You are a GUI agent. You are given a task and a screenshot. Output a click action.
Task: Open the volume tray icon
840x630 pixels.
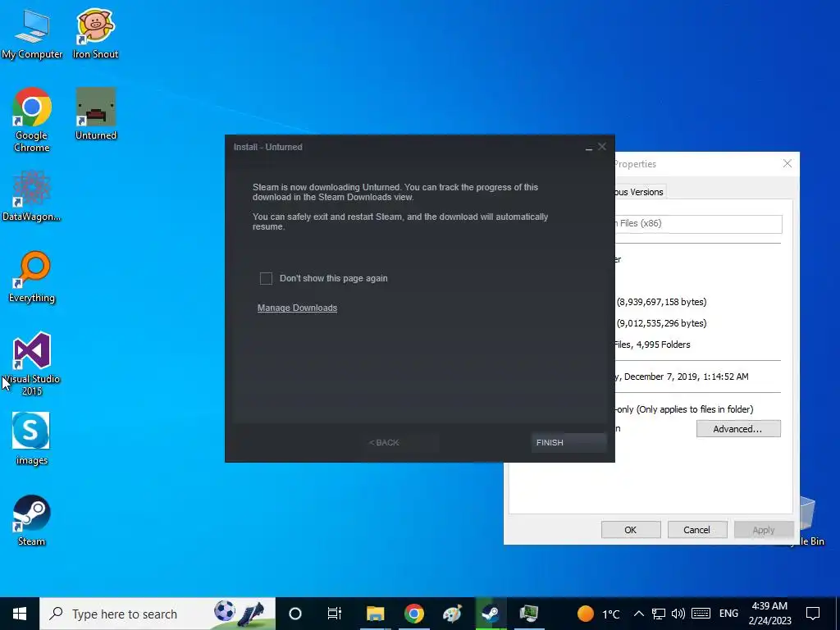pos(678,614)
